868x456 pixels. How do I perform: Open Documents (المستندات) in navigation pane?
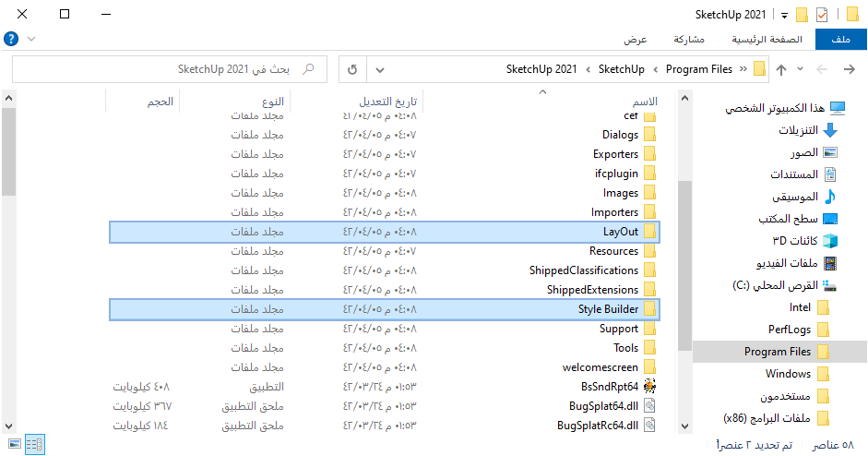click(x=803, y=174)
